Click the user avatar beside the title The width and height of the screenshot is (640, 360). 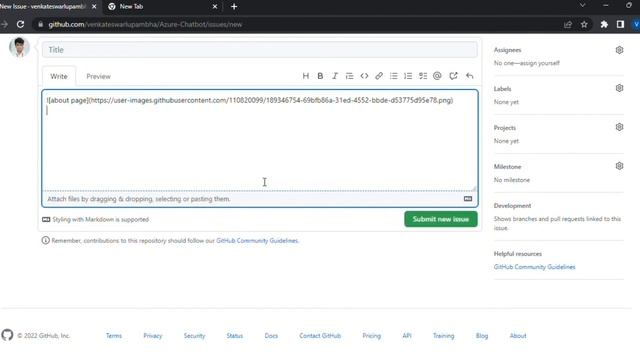[x=19, y=47]
